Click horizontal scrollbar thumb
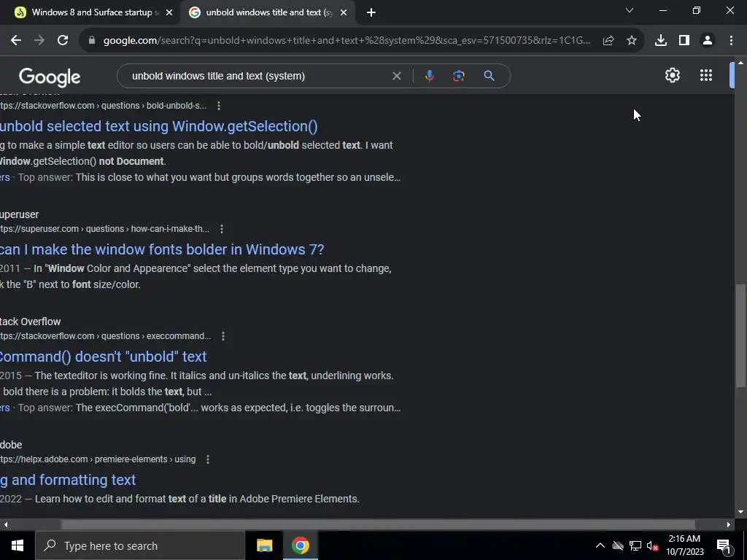This screenshot has height=560, width=747. [x=378, y=525]
